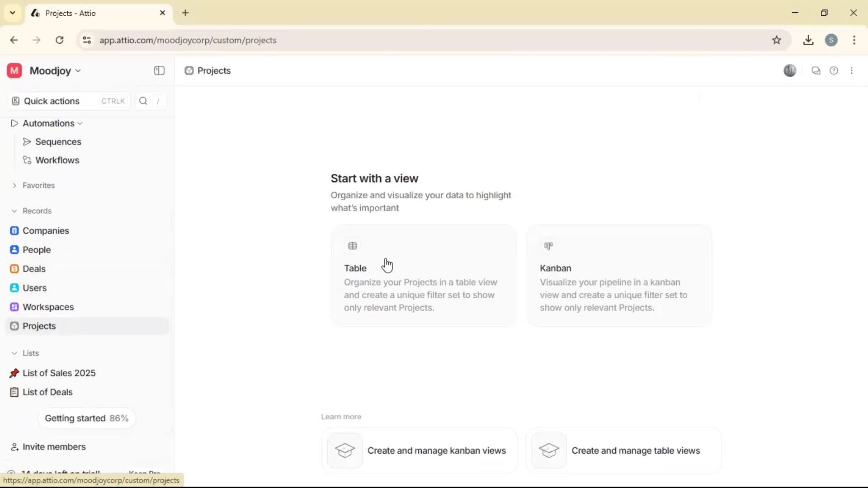
Task: Open the Companies record from sidebar
Action: pos(45,230)
